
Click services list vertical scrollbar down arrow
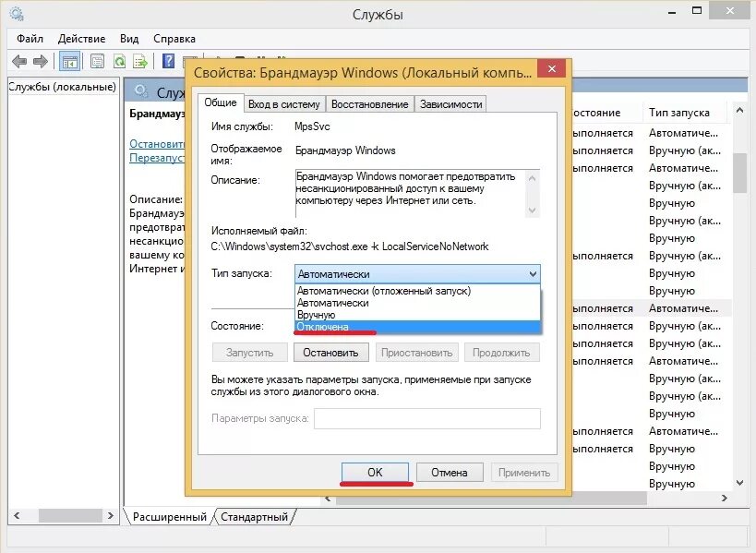pyautogui.click(x=739, y=483)
